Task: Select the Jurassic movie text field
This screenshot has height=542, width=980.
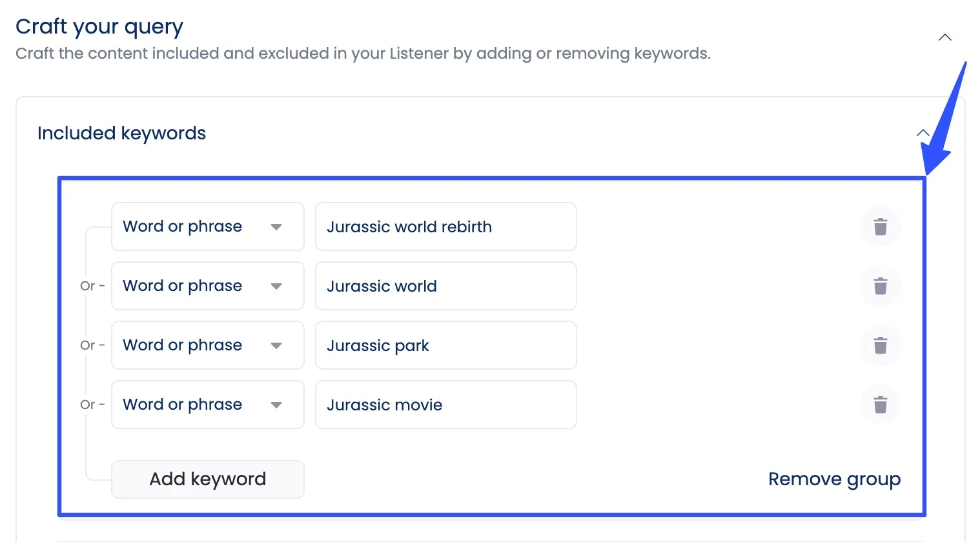Action: coord(445,405)
